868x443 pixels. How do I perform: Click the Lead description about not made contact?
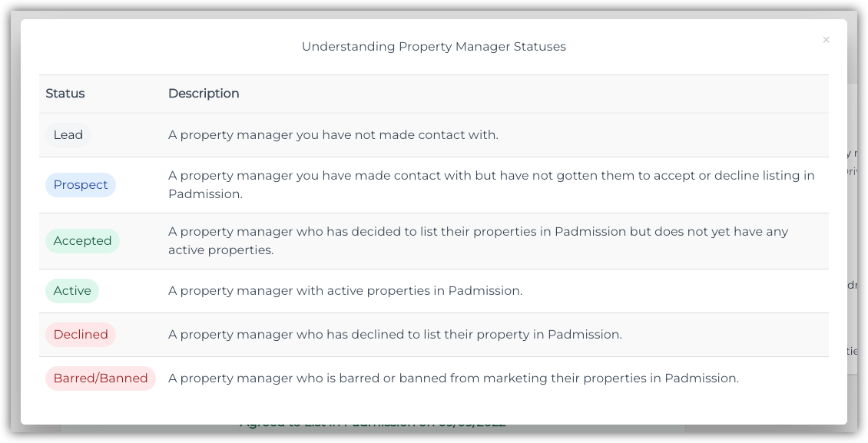pyautogui.click(x=333, y=135)
